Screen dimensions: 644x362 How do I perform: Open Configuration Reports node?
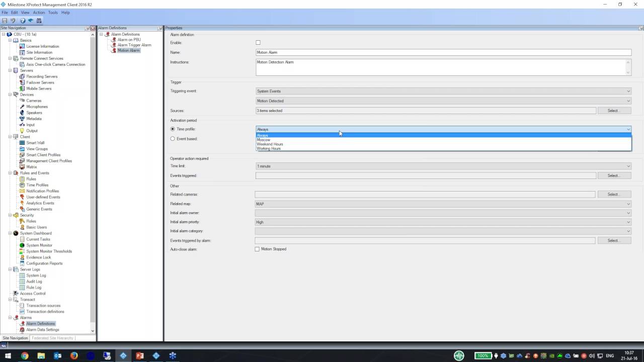tap(44, 263)
